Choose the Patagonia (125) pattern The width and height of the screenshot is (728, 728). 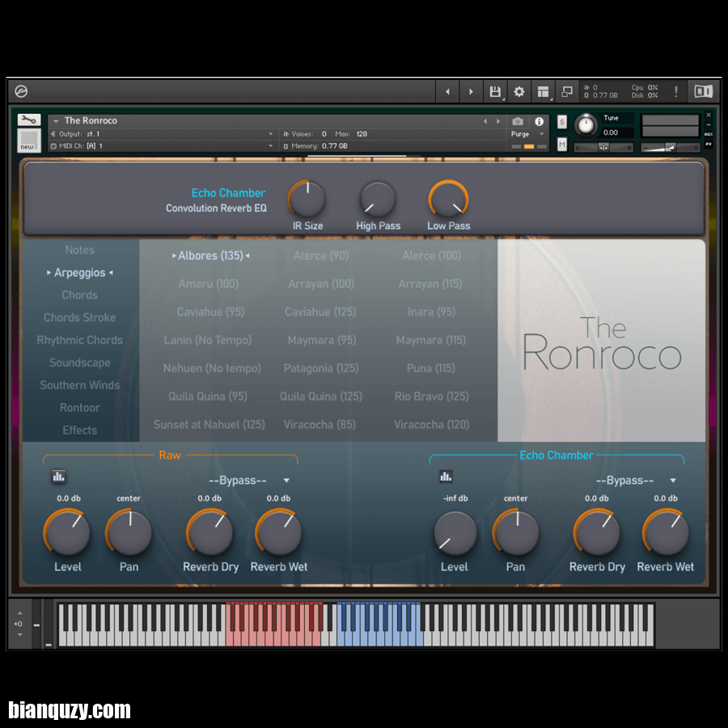click(x=321, y=368)
